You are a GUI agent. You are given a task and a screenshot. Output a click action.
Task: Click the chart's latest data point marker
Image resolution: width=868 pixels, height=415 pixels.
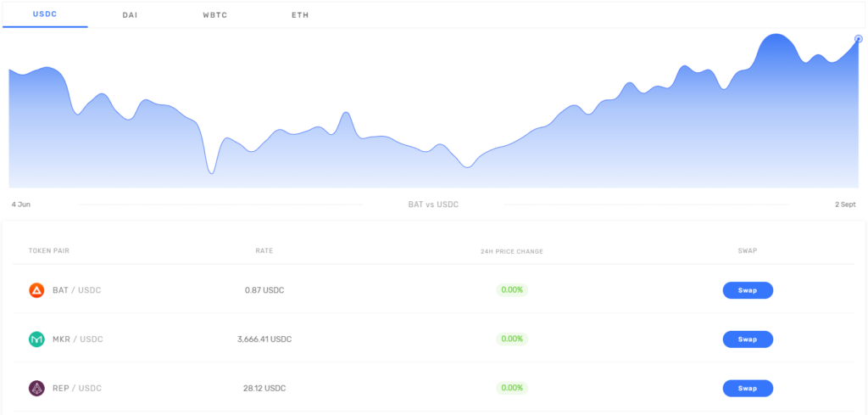coord(858,38)
